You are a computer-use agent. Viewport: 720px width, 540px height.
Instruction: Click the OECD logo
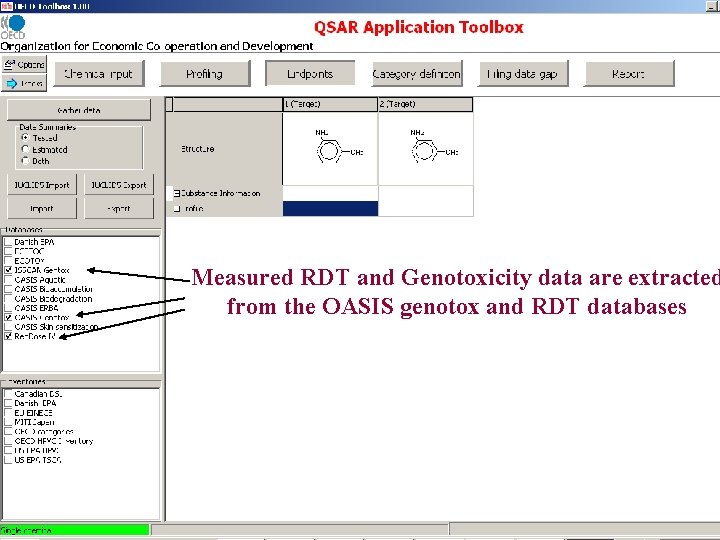(13, 27)
